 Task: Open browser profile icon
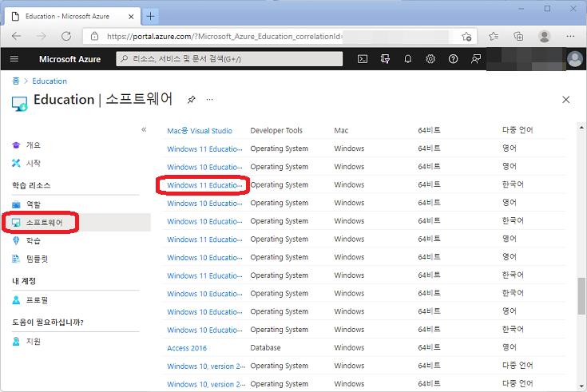pos(544,36)
